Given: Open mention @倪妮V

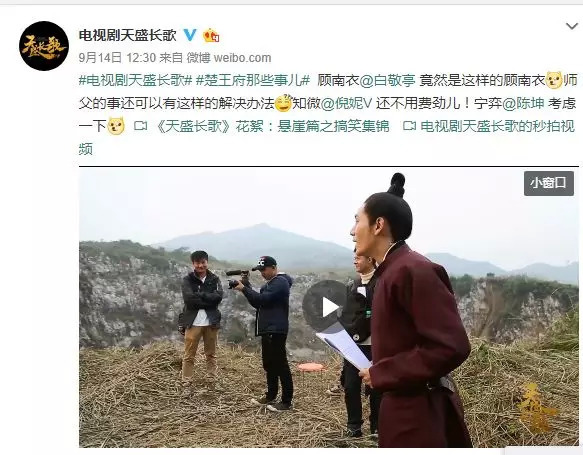Looking at the screenshot, I should pos(346,103).
